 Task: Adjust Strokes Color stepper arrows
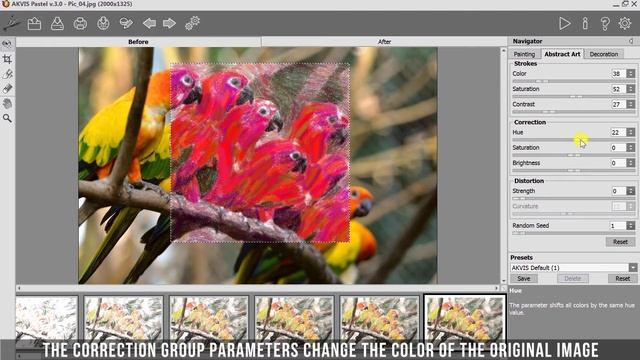point(631,73)
